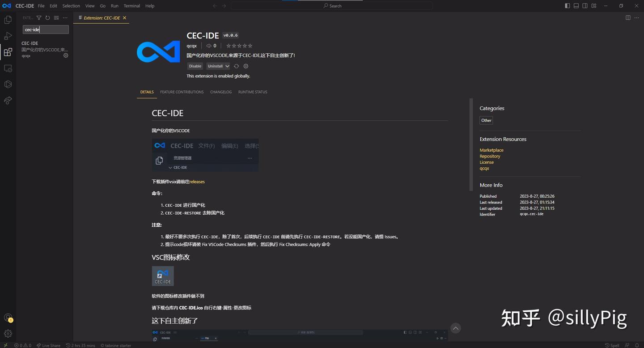Open the Repository link under Extension Resources

[x=490, y=156]
